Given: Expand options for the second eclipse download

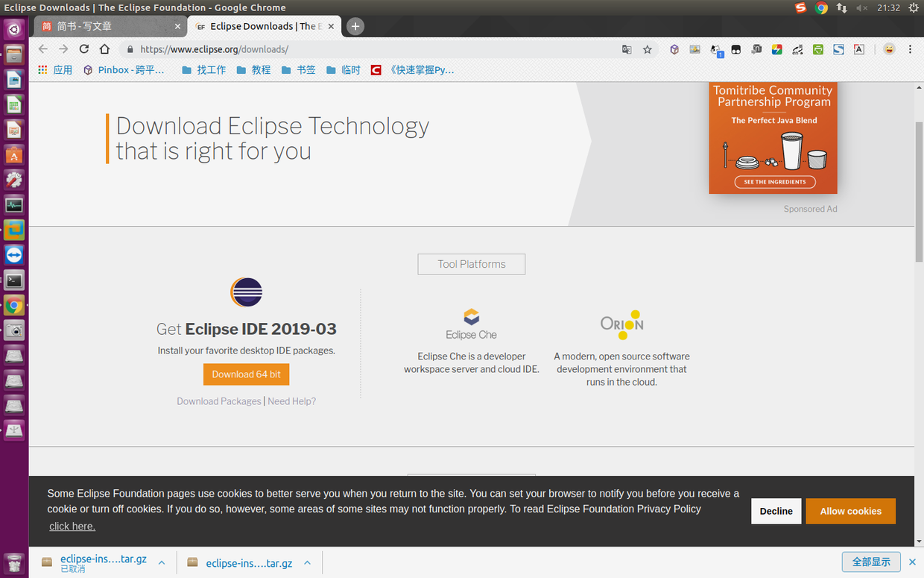Looking at the screenshot, I should coord(307,563).
